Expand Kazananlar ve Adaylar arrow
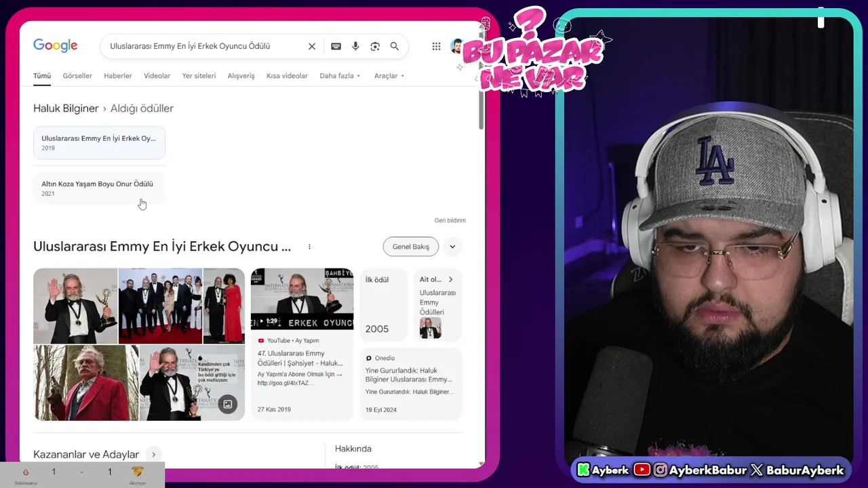Image resolution: width=868 pixels, height=488 pixels. 153,455
